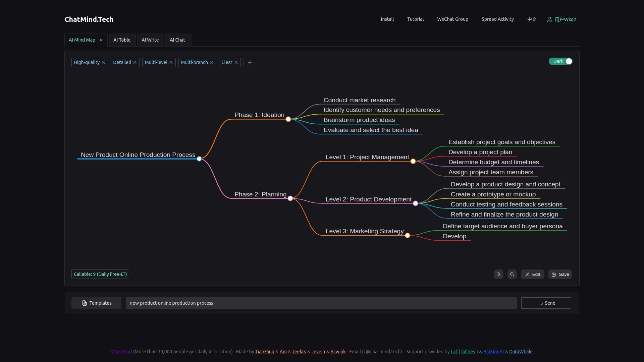Remove the Multi-branch tag
The height and width of the screenshot is (362, 644).
(212, 62)
